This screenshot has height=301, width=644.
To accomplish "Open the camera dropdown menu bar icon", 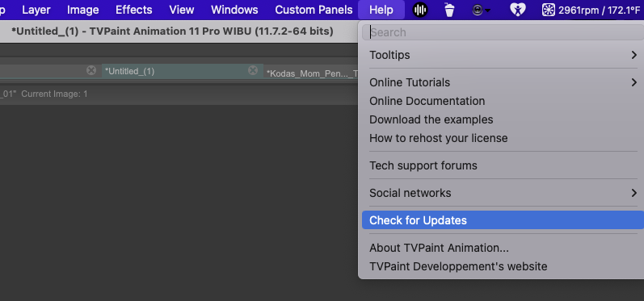I will point(481,10).
